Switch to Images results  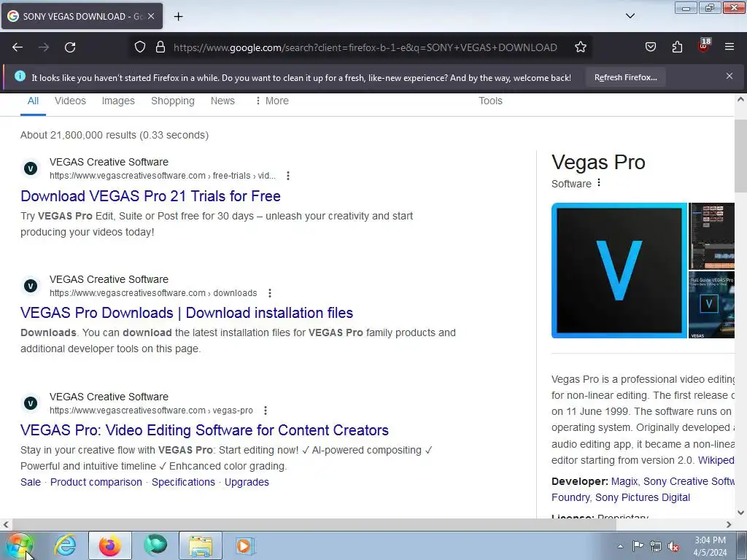[118, 101]
